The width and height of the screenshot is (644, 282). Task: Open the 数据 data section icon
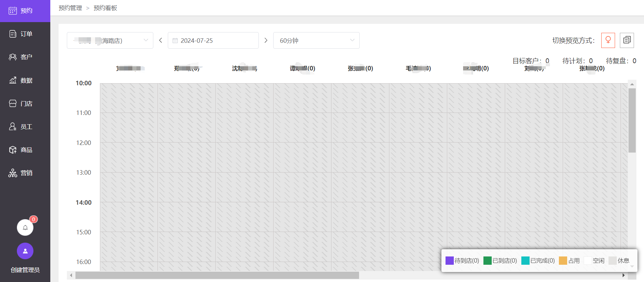pyautogui.click(x=13, y=80)
